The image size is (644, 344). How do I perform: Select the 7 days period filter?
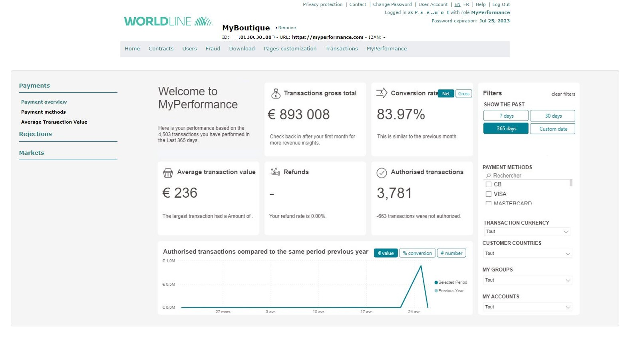click(506, 116)
